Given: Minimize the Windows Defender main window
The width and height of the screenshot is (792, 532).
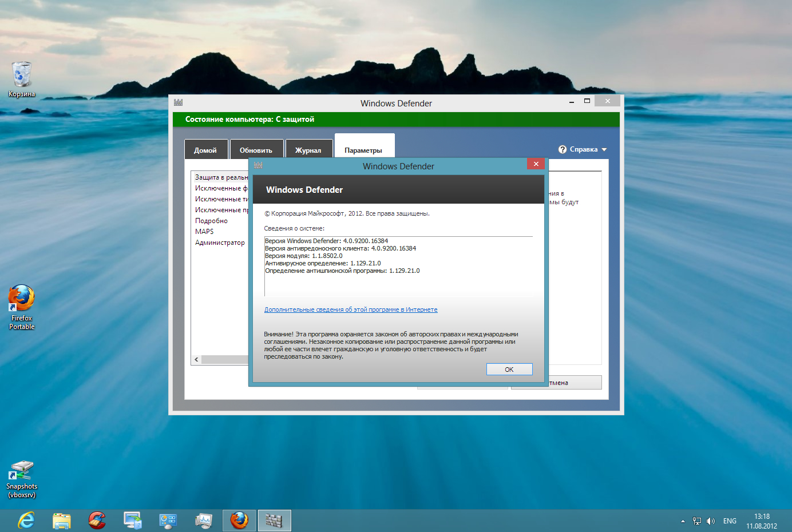Looking at the screenshot, I should (572, 101).
